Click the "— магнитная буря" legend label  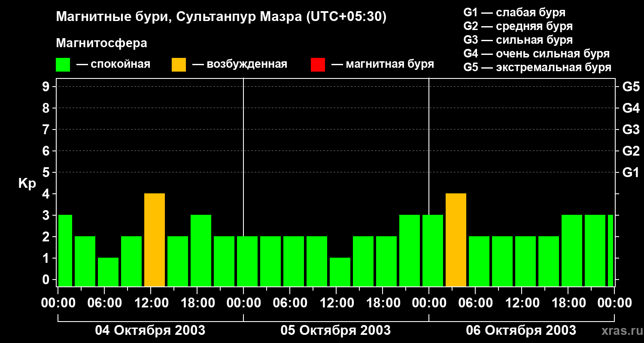click(383, 65)
